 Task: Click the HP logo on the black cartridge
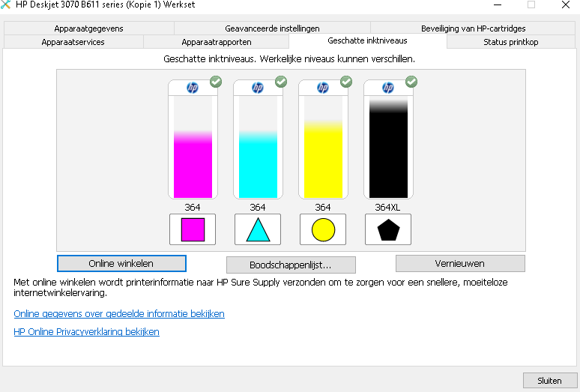tap(387, 88)
